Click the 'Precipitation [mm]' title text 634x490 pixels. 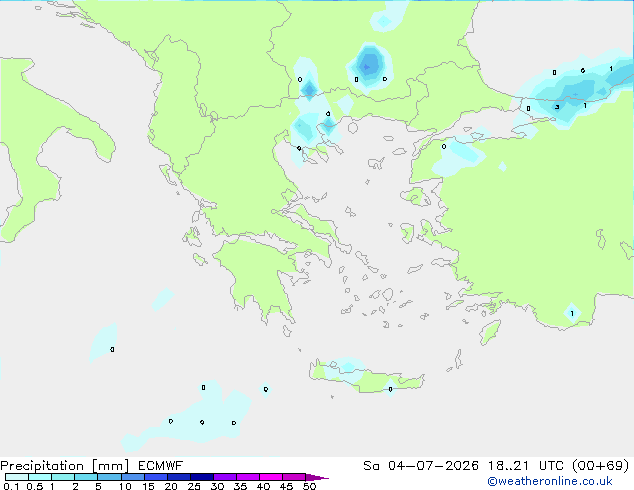pyautogui.click(x=65, y=466)
